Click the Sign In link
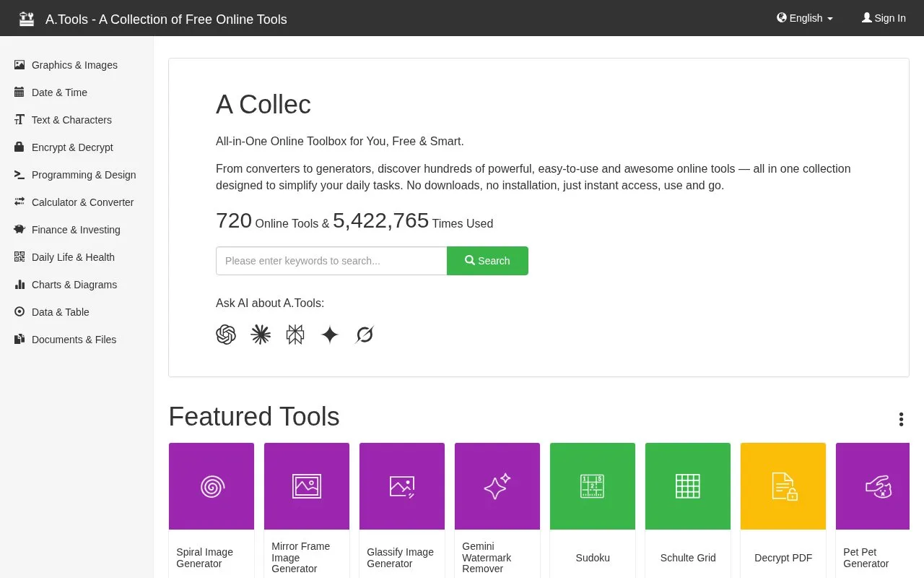 click(884, 18)
